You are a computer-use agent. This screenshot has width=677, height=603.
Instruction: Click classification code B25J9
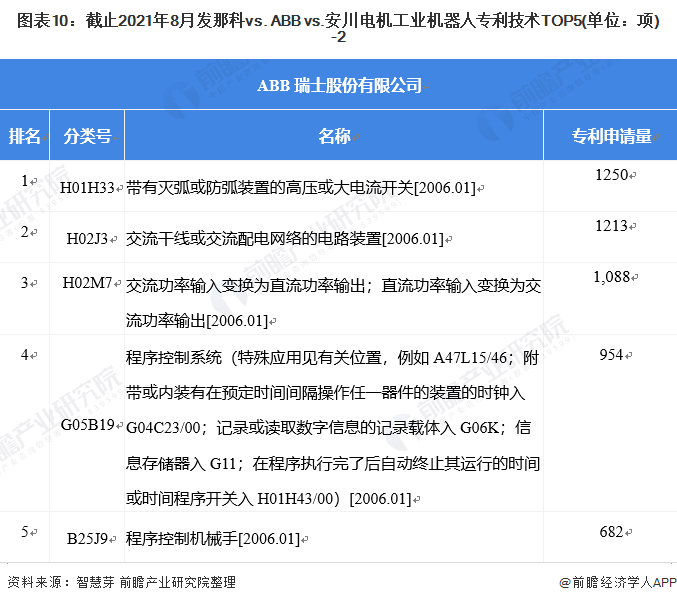coord(87,539)
